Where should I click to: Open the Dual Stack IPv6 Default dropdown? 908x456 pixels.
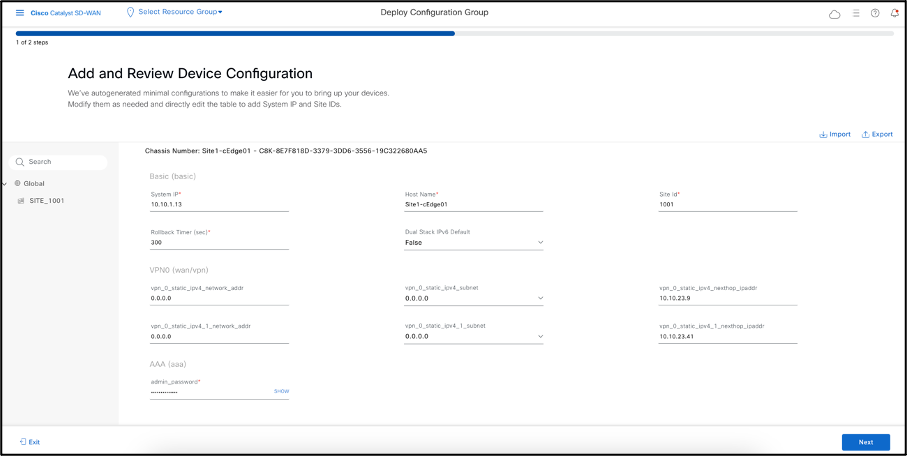point(541,242)
